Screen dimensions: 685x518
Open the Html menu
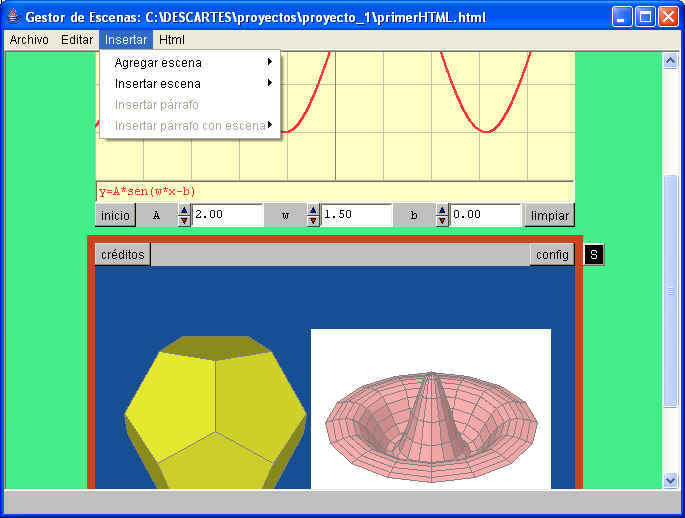(172, 40)
